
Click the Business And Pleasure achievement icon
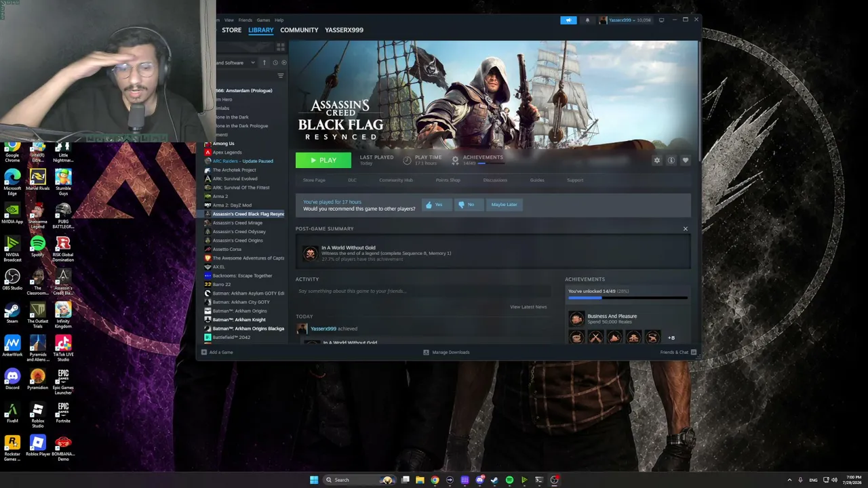(x=576, y=319)
